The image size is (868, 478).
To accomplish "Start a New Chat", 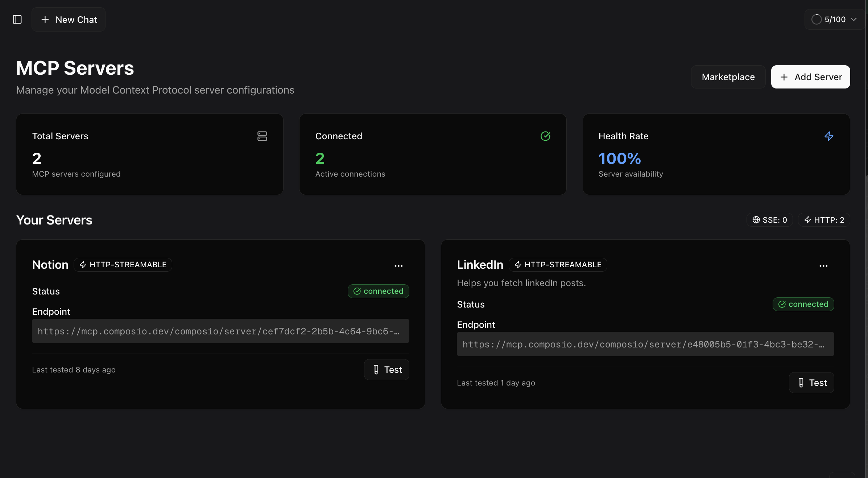I will click(69, 20).
